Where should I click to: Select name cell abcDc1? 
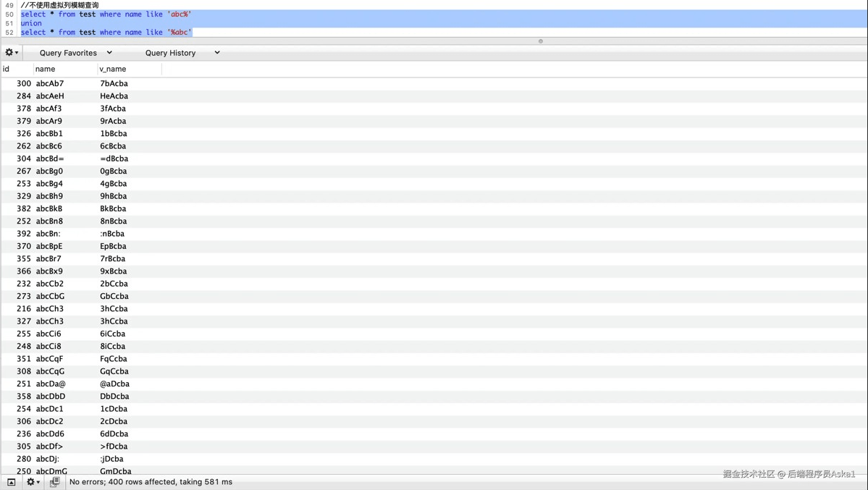pyautogui.click(x=49, y=409)
